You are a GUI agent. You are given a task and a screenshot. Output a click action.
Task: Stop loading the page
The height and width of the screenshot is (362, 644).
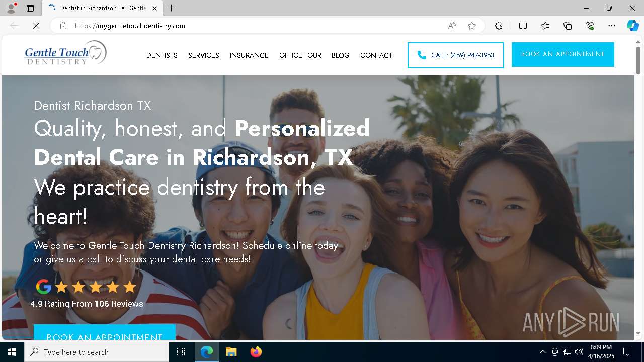[x=36, y=26]
